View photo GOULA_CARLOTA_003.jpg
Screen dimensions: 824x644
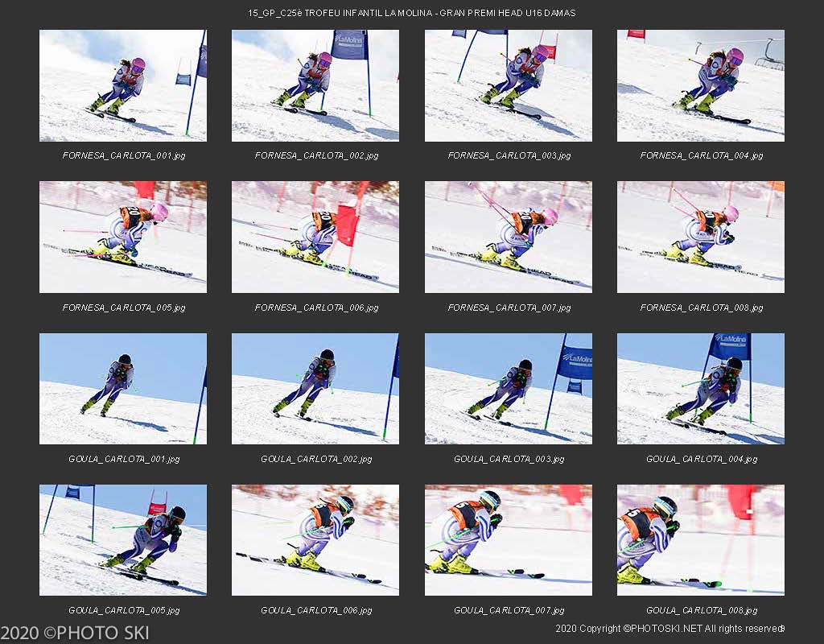[x=509, y=389]
